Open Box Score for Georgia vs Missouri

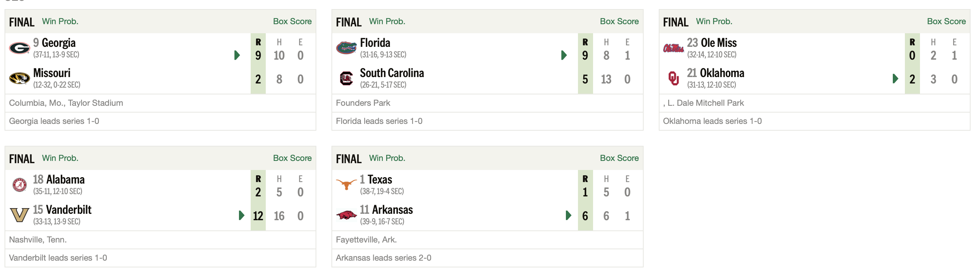(292, 21)
